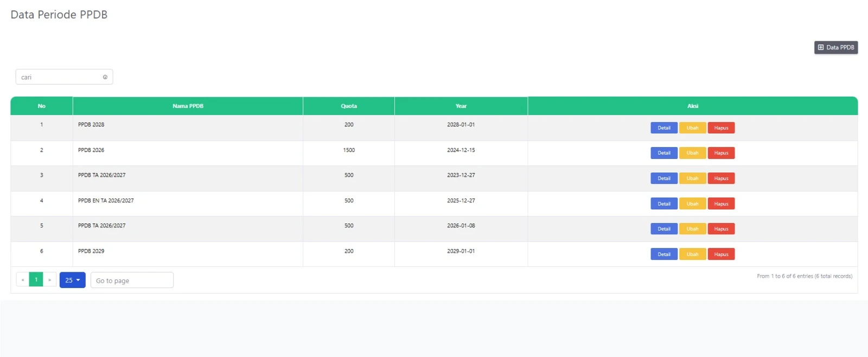Click Ubah for PPDB 2028 row
The image size is (868, 357).
pos(692,128)
